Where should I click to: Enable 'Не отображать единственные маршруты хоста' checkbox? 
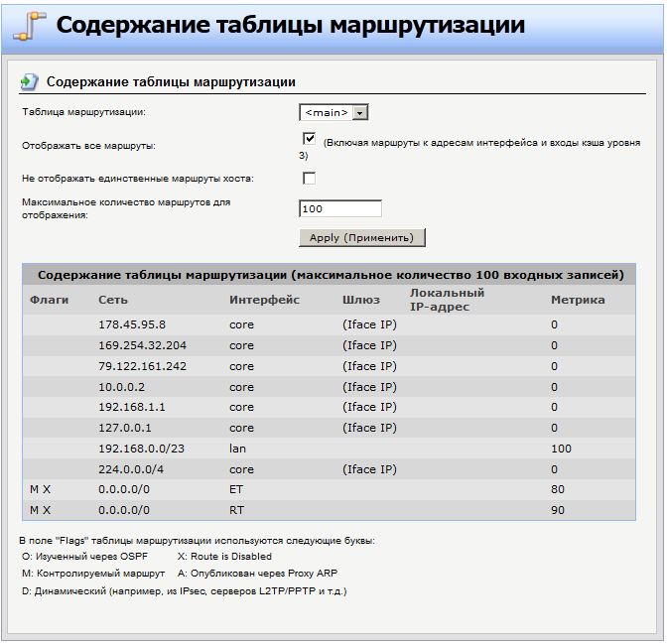[x=309, y=179]
